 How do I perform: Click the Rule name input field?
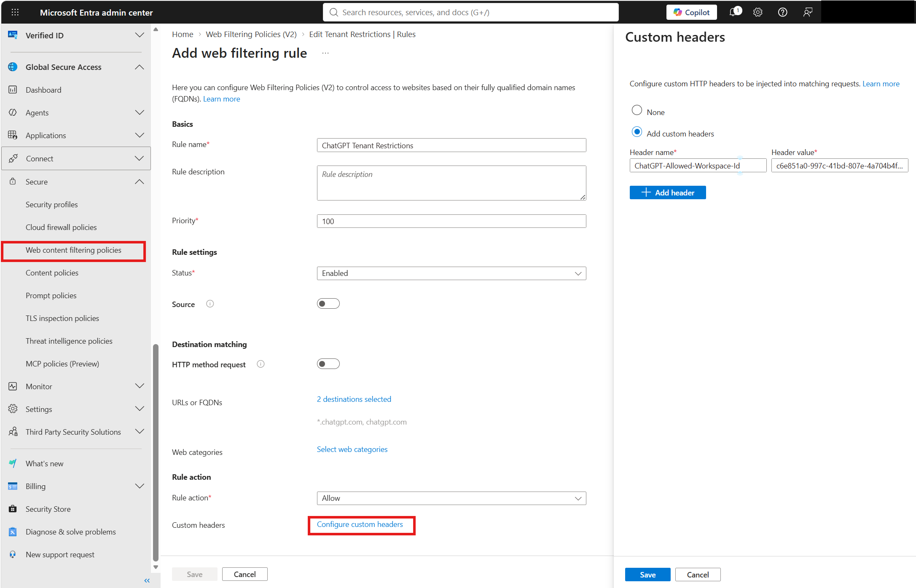coord(451,145)
